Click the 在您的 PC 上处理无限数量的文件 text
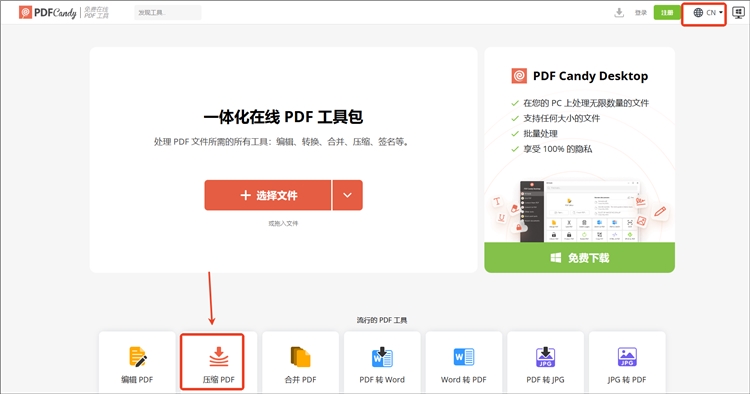The width and height of the screenshot is (750, 394). (586, 103)
